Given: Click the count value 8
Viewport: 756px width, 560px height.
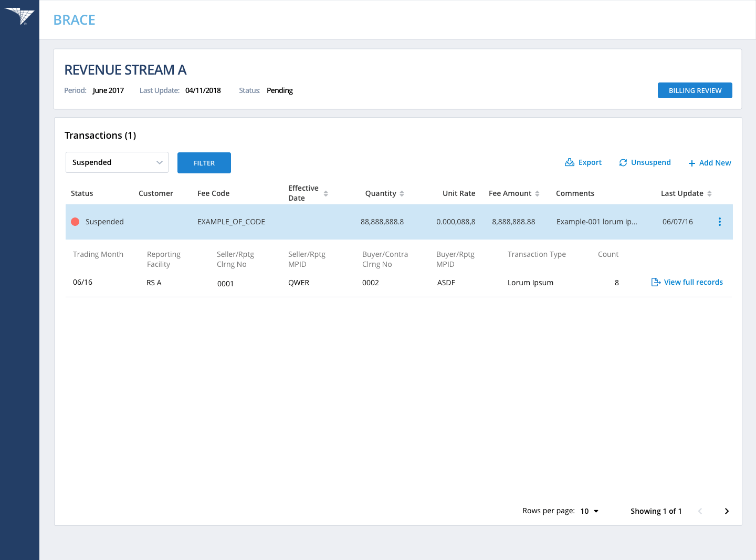Looking at the screenshot, I should click(617, 283).
